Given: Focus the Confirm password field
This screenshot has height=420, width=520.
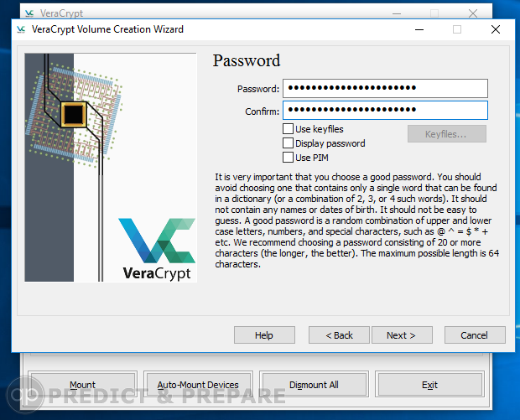Looking at the screenshot, I should coord(385,110).
